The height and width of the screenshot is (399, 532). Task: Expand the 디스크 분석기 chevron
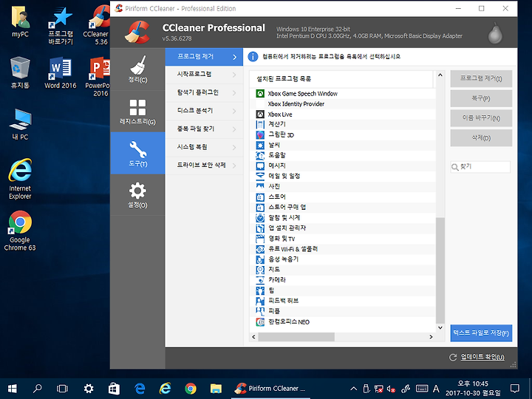click(234, 111)
